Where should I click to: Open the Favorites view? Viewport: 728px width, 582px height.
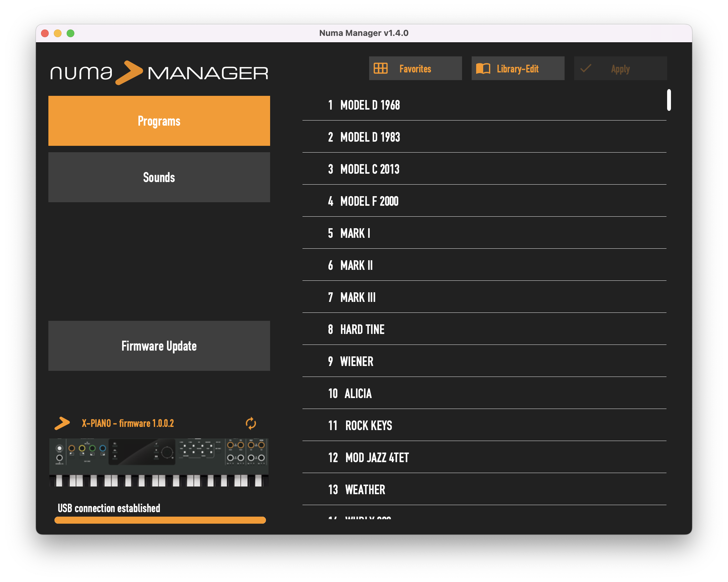(415, 68)
